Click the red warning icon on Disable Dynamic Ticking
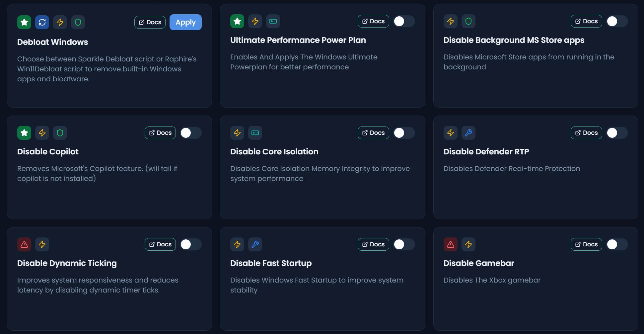This screenshot has width=644, height=334. click(x=24, y=244)
